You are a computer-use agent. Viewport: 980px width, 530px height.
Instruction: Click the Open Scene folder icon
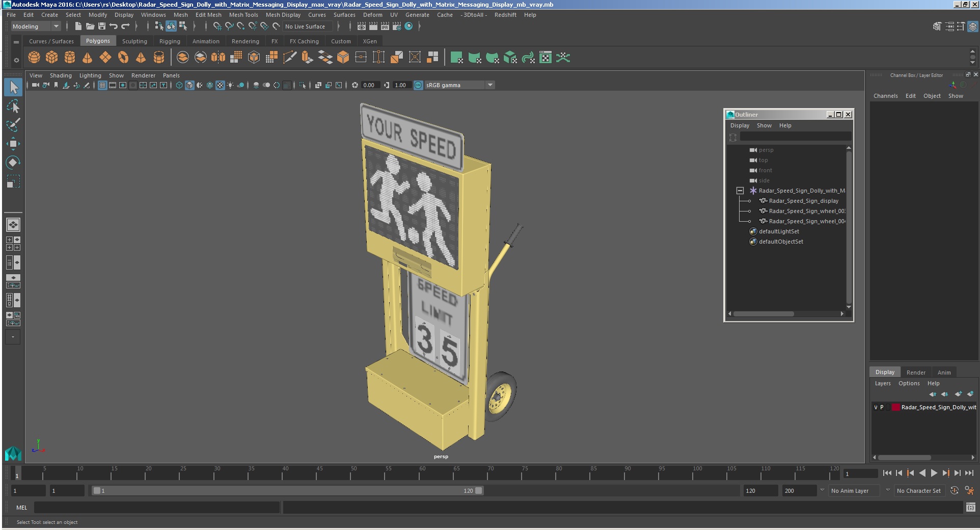point(90,26)
